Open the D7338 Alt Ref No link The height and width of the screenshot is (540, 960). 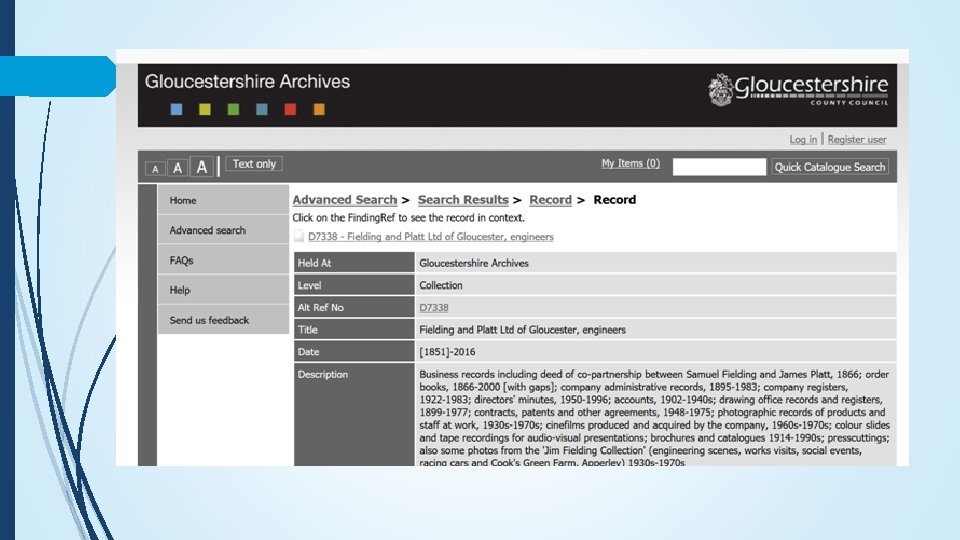pyautogui.click(x=433, y=307)
